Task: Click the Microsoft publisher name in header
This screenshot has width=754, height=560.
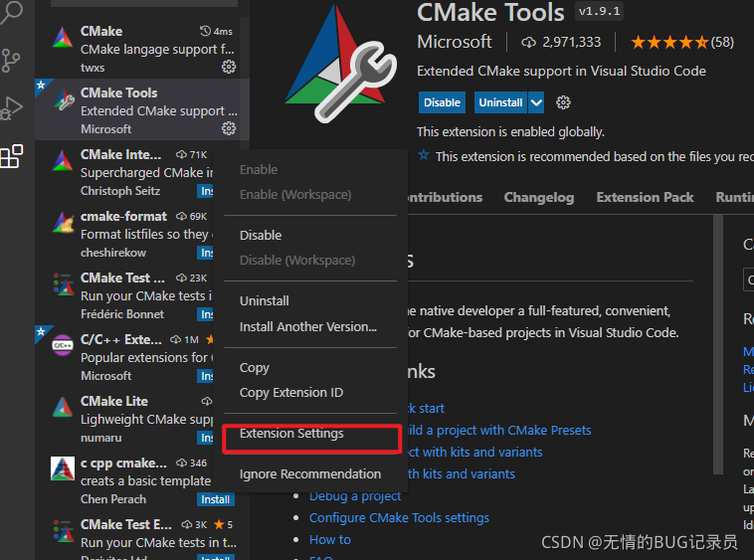Action: 454,42
